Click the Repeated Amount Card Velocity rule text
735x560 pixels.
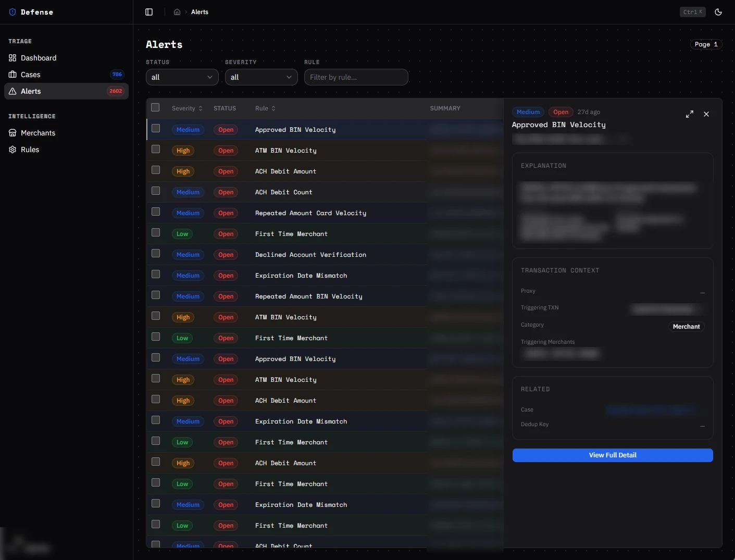click(310, 213)
